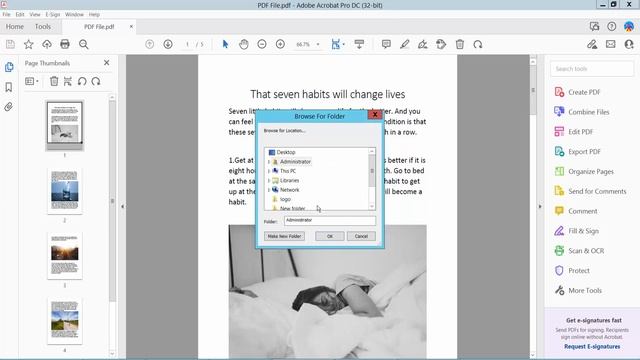Switch to the Home tab
This screenshot has height=360, width=640.
point(15,27)
